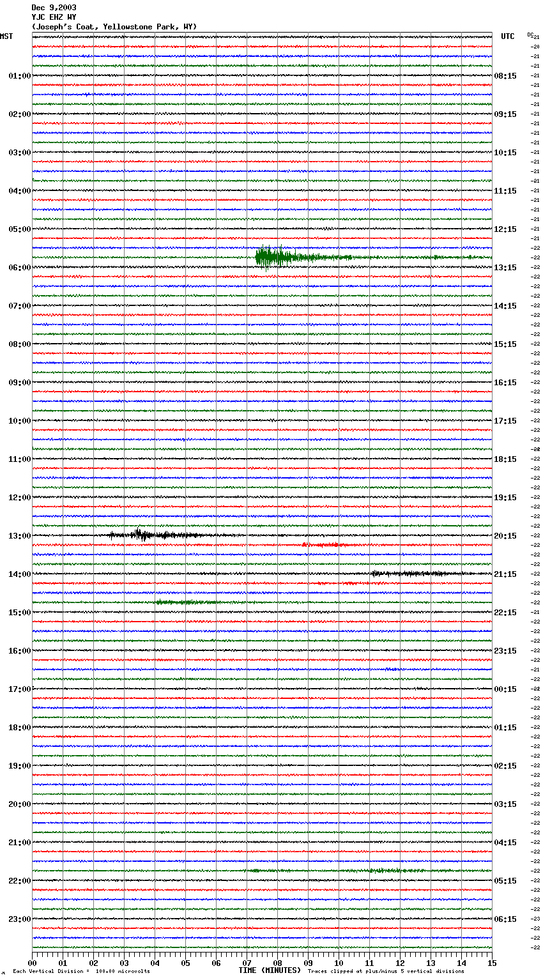Select the station code 'YJC EHZ WY'
This screenshot has width=543, height=980.
54,17
